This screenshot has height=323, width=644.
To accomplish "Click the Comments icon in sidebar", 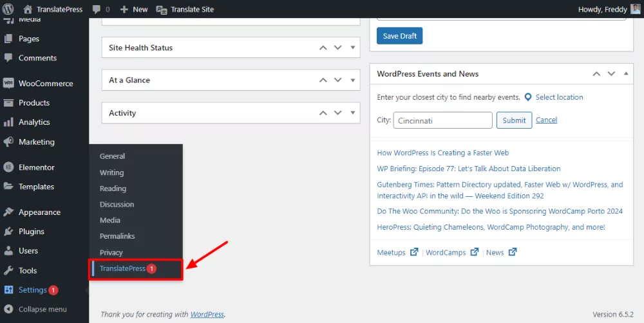I will coord(8,58).
